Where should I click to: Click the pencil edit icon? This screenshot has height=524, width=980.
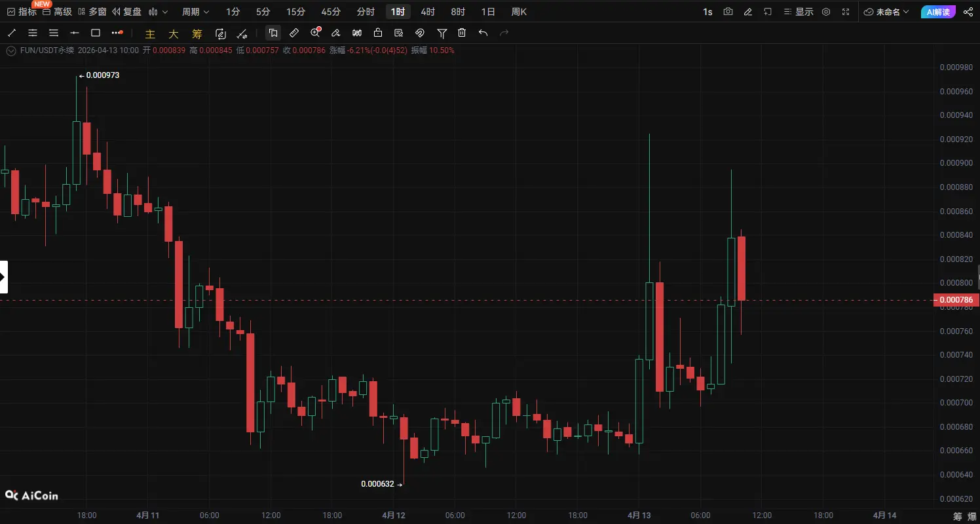click(748, 12)
